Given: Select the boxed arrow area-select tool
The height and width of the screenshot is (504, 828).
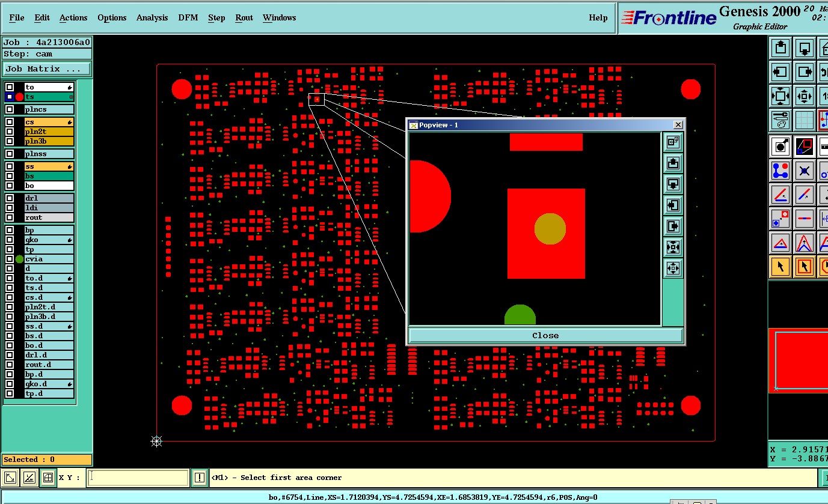Looking at the screenshot, I should [805, 267].
